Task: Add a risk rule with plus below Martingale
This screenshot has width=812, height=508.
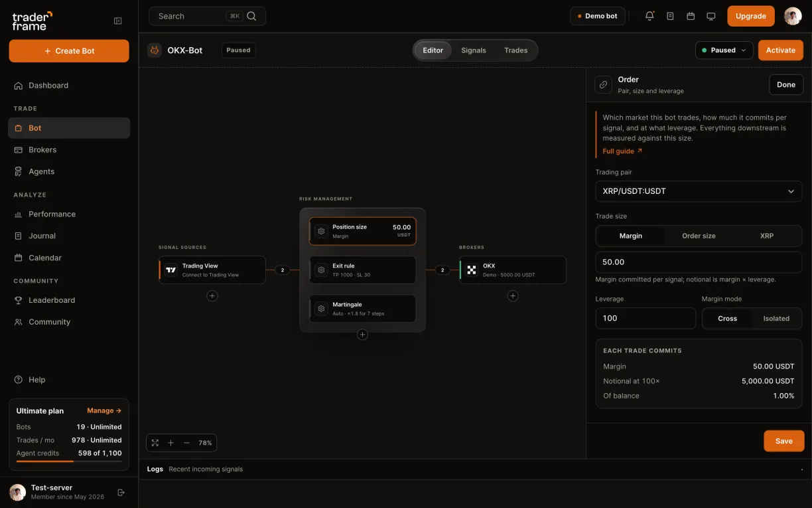Action: point(362,335)
